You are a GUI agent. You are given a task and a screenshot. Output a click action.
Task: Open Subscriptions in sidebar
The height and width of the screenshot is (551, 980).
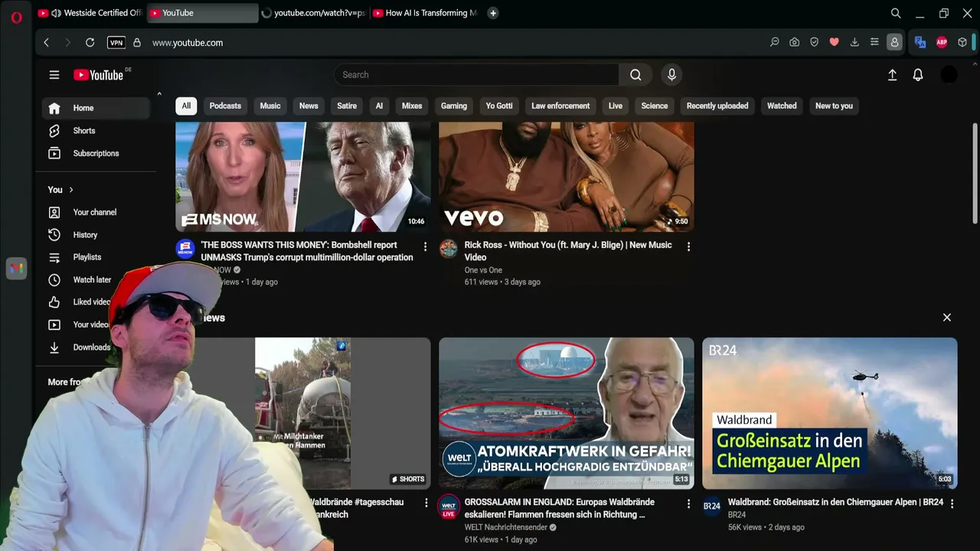96,153
